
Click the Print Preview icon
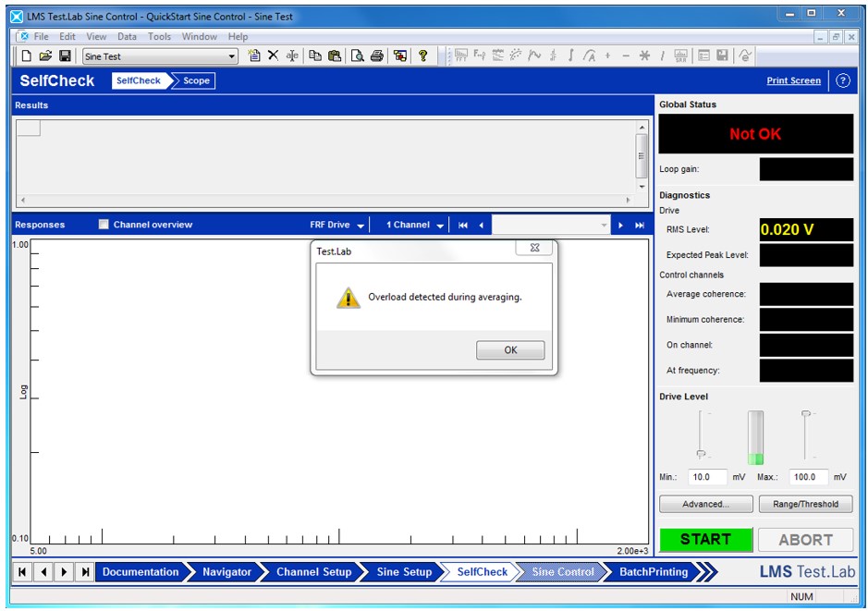click(357, 56)
